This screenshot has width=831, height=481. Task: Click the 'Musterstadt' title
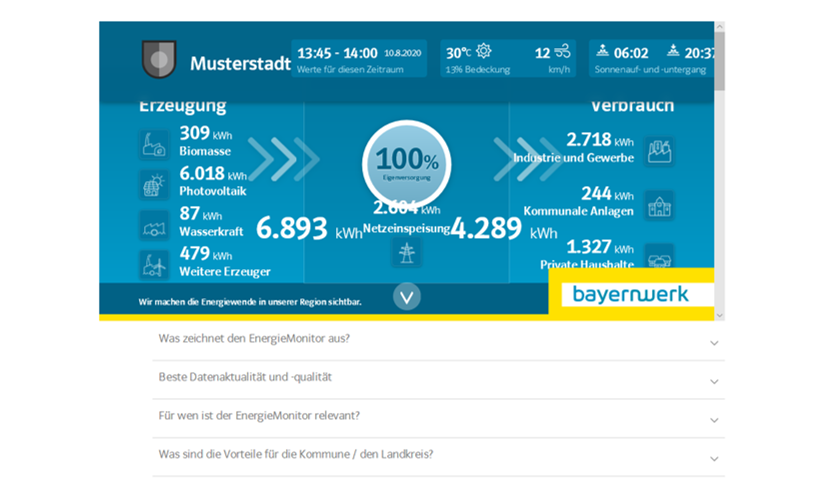tap(240, 64)
